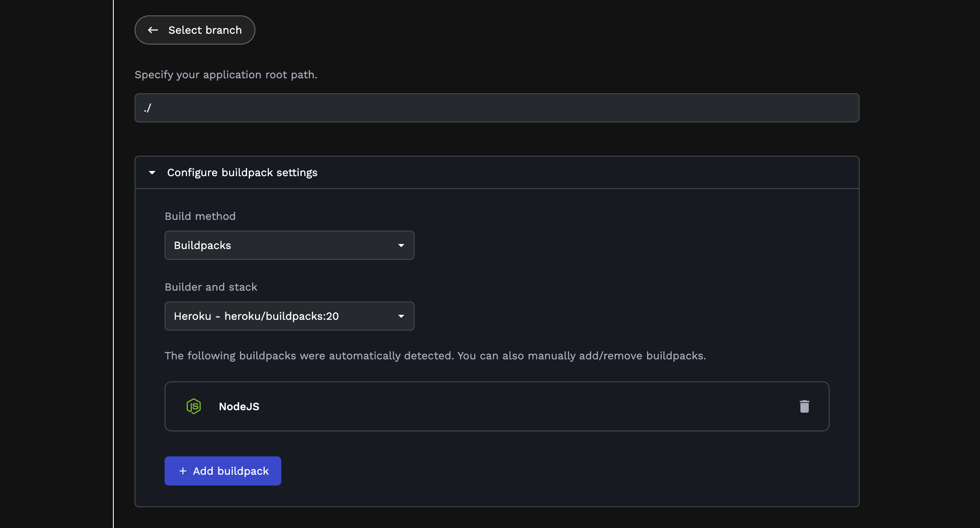Click the green NodeJS hexagon logo

pos(194,406)
